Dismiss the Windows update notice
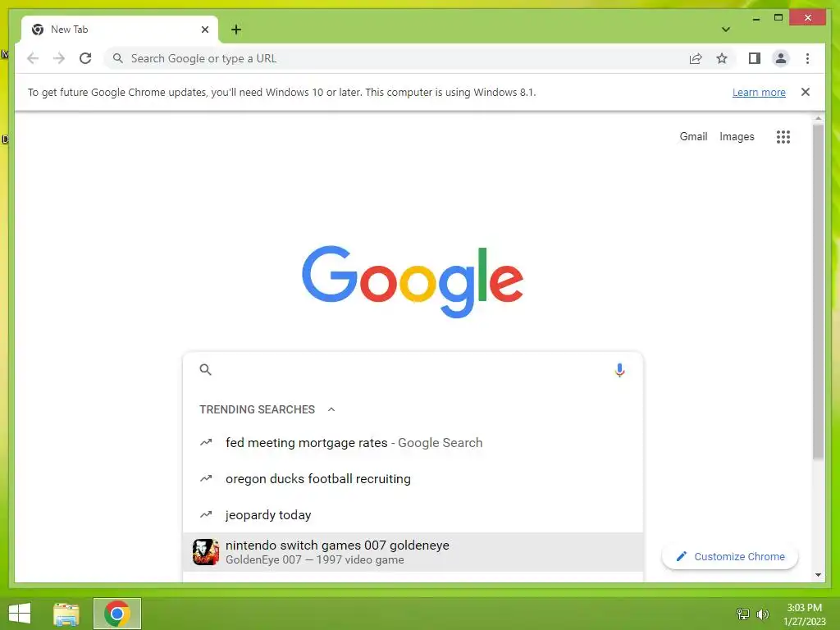Screen dimensions: 840x630 [806, 92]
